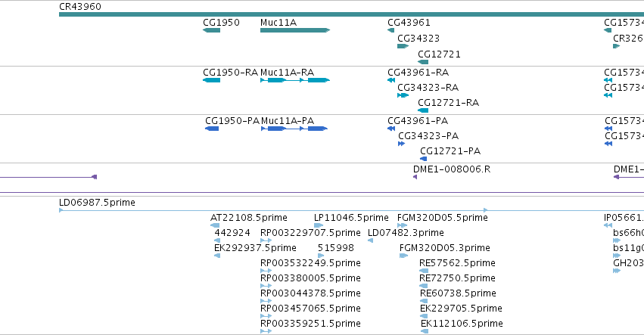Open the RE57562.5prime feature label

pos(457,262)
